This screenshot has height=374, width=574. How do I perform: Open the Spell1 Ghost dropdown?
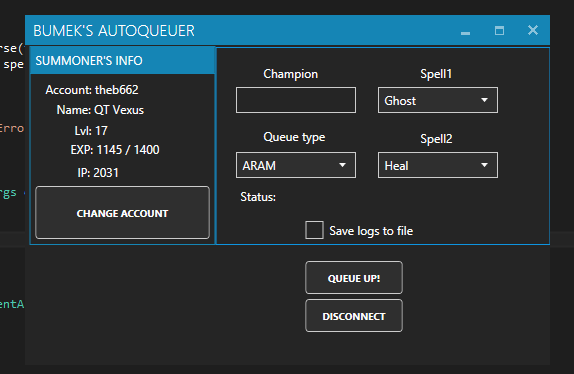pyautogui.click(x=437, y=100)
